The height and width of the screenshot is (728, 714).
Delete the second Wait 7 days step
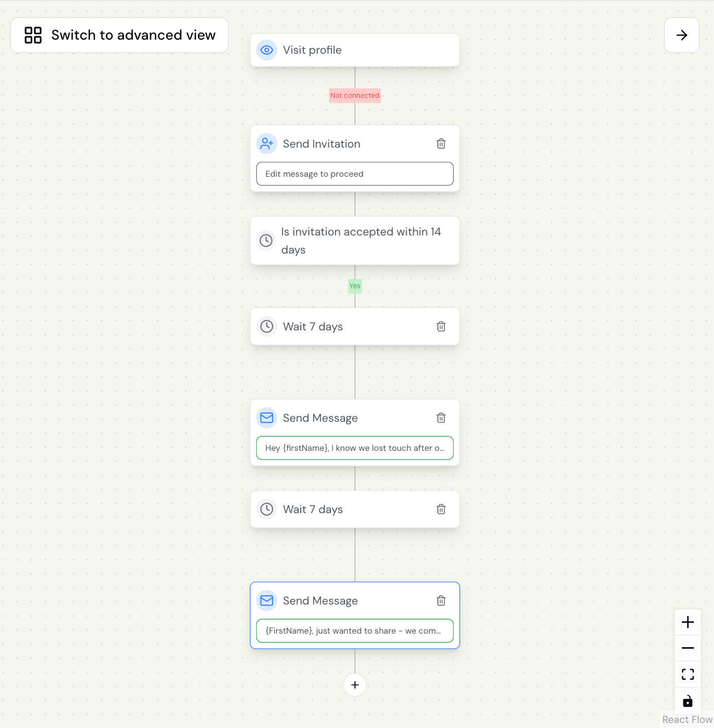(441, 509)
